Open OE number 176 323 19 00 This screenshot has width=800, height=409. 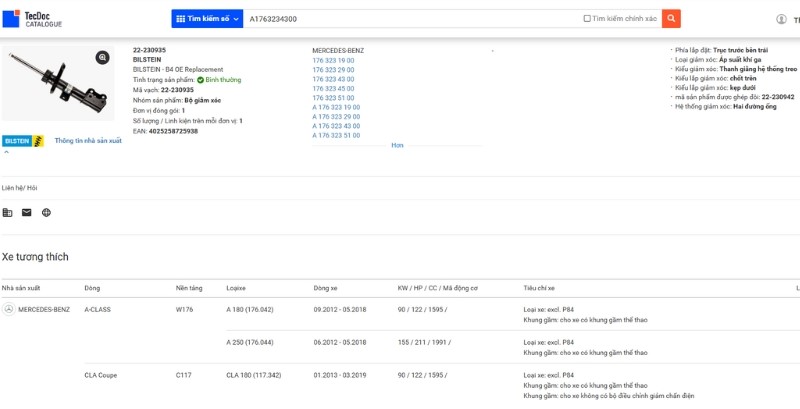[x=333, y=60]
